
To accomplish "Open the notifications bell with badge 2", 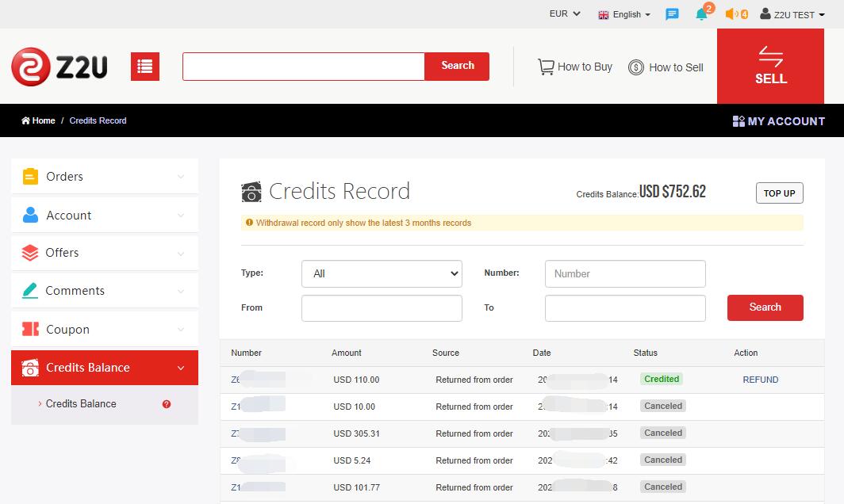I will pyautogui.click(x=700, y=14).
